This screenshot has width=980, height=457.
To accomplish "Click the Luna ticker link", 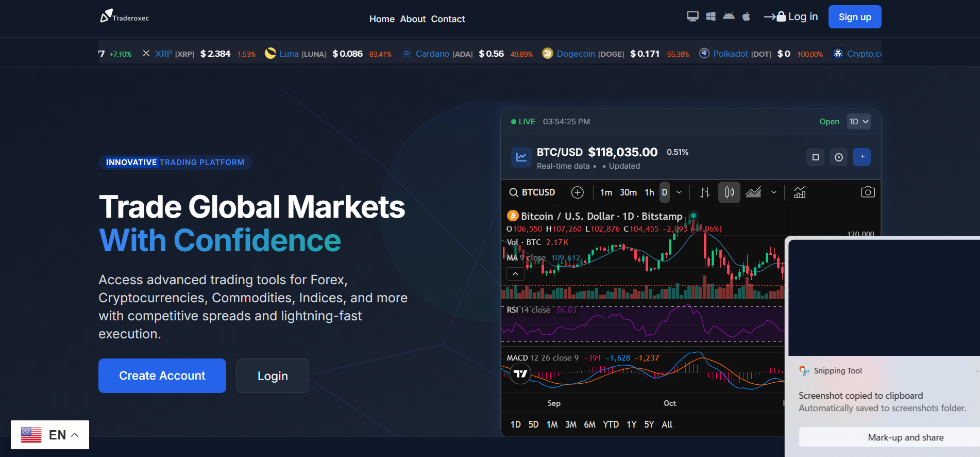I will [289, 54].
